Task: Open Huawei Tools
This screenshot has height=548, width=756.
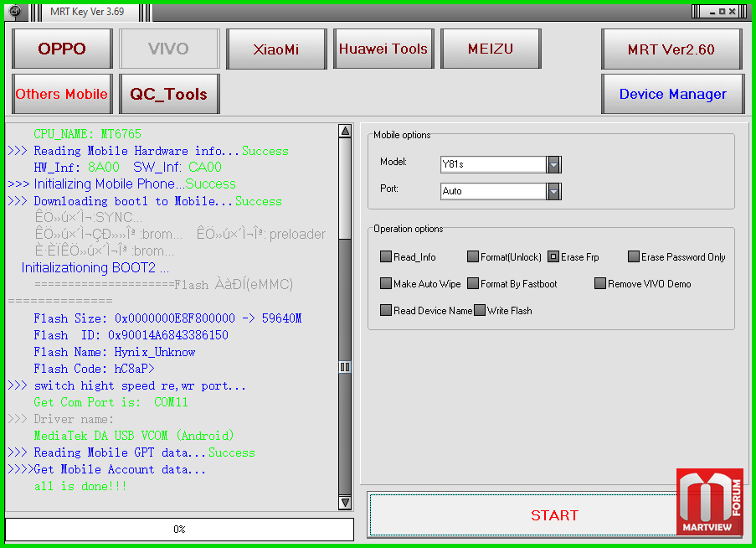Action: coord(383,49)
